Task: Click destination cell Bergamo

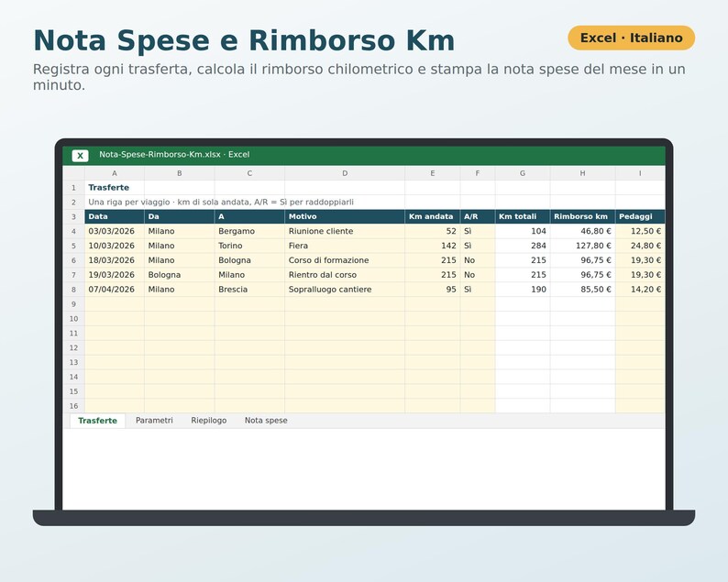Action: (x=249, y=231)
